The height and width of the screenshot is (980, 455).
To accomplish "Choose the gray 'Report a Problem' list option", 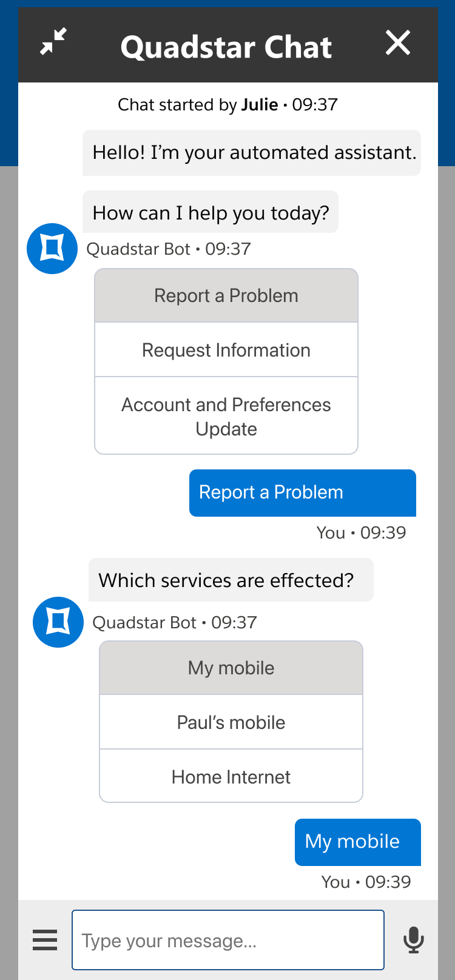I will (x=226, y=296).
